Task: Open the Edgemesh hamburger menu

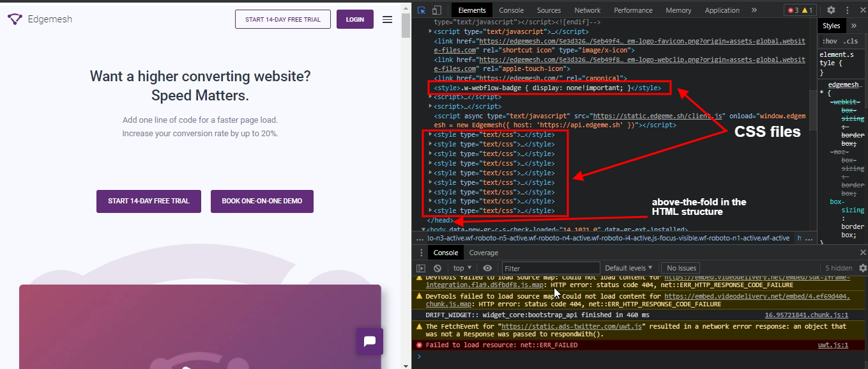Action: click(387, 19)
